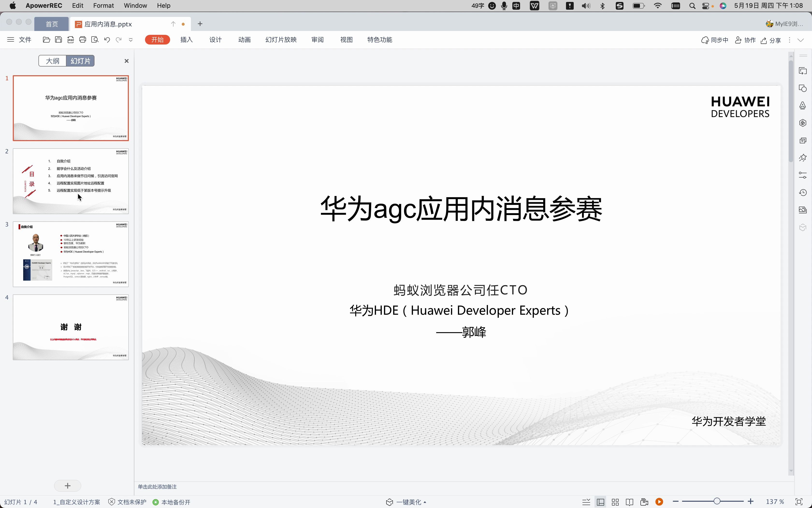
Task: Open the 视图 tab
Action: pos(346,40)
